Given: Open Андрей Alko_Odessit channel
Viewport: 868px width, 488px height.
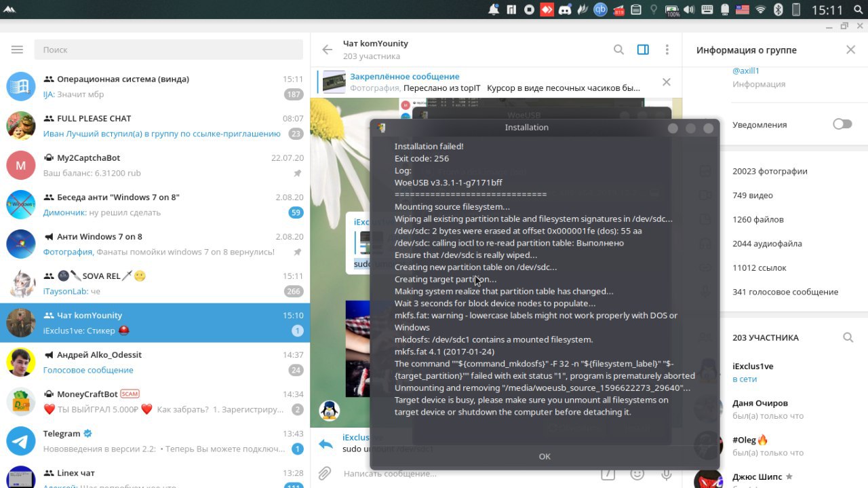Looking at the screenshot, I should point(155,362).
